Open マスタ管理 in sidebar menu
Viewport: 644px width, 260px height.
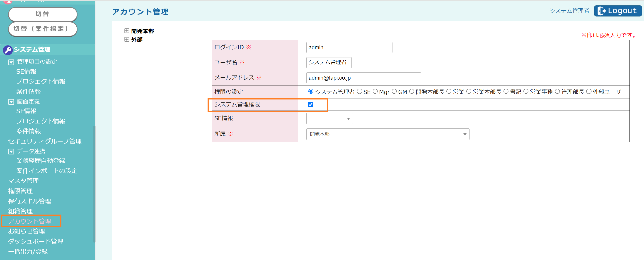click(24, 181)
